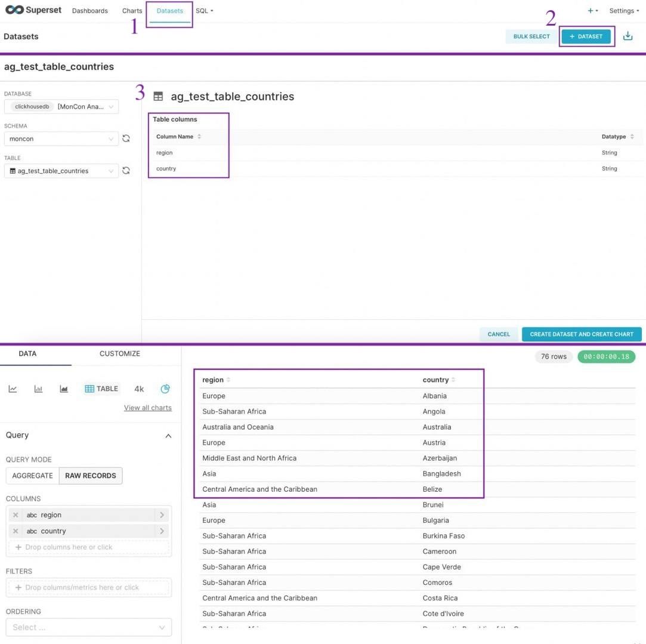Viewport: 646px width, 644px height.
Task: Select the bar chart icon
Action: coord(38,389)
